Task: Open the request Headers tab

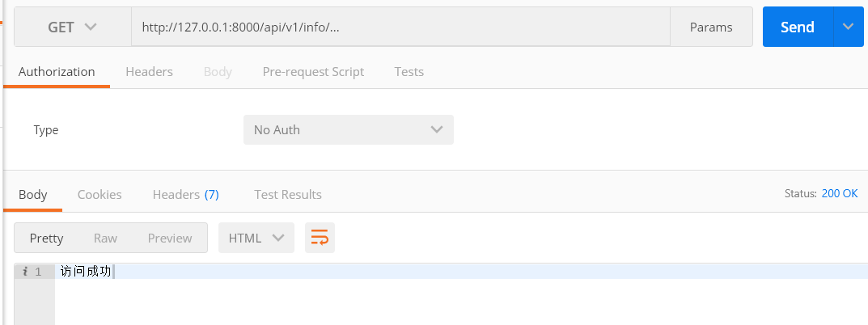Action: [x=149, y=71]
